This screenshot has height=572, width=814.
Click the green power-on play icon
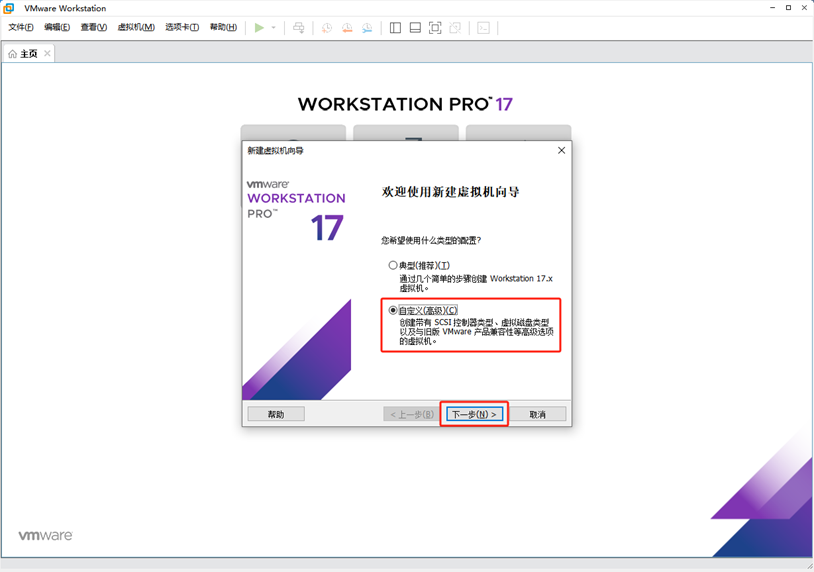coord(259,28)
